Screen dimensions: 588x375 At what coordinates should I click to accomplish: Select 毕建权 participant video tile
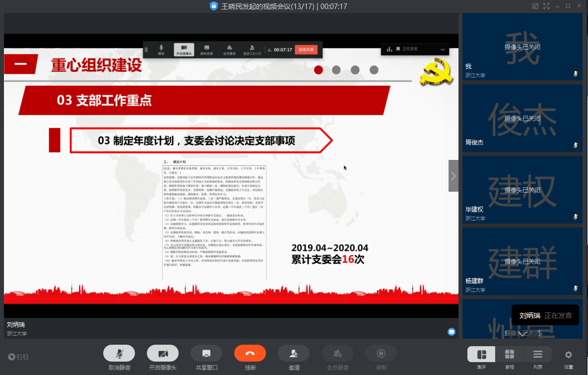[x=523, y=189]
